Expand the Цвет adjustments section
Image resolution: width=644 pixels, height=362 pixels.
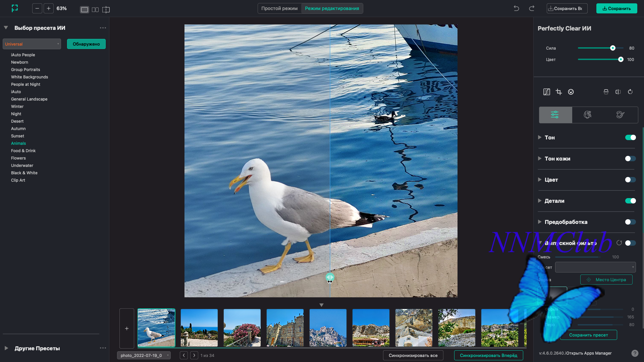(x=540, y=180)
